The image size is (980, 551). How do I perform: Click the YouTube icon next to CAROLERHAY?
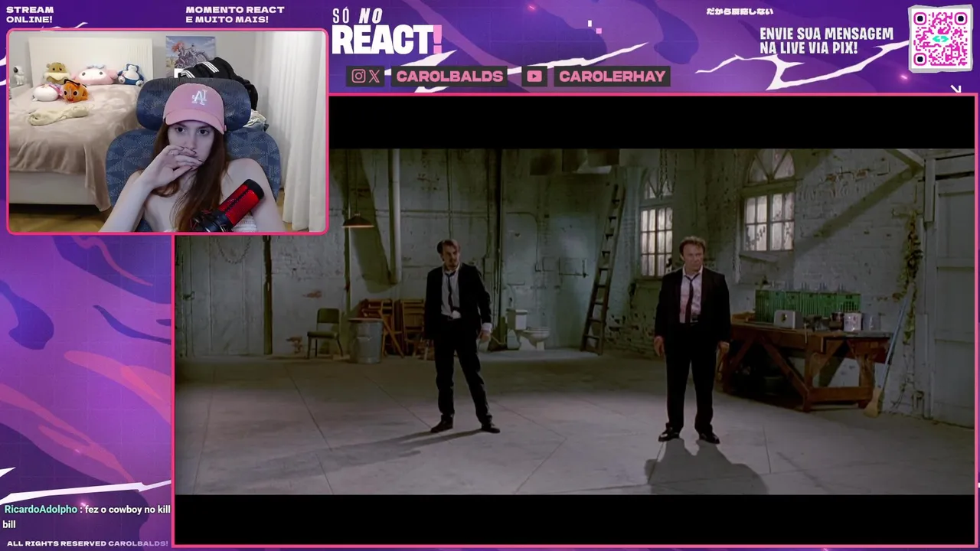[x=534, y=76]
